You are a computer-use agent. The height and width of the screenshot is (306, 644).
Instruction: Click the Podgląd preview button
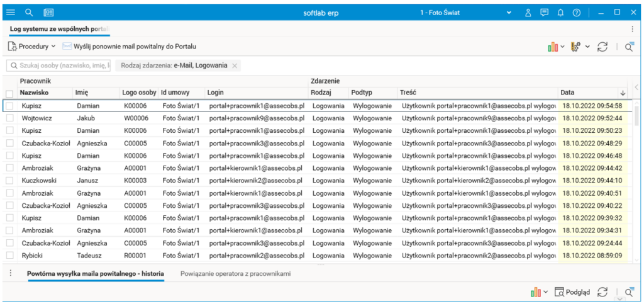pyautogui.click(x=572, y=292)
